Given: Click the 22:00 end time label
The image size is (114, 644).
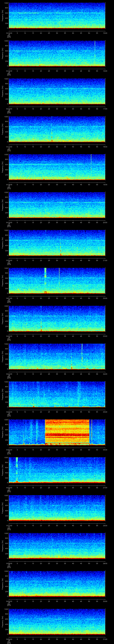Looking at the screenshot, I should click(x=105, y=298).
